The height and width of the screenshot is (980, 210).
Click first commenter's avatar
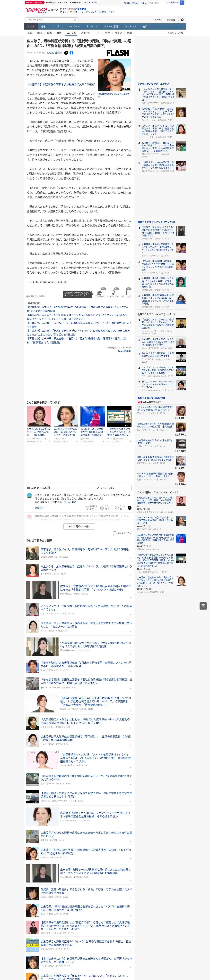[x=29, y=496]
